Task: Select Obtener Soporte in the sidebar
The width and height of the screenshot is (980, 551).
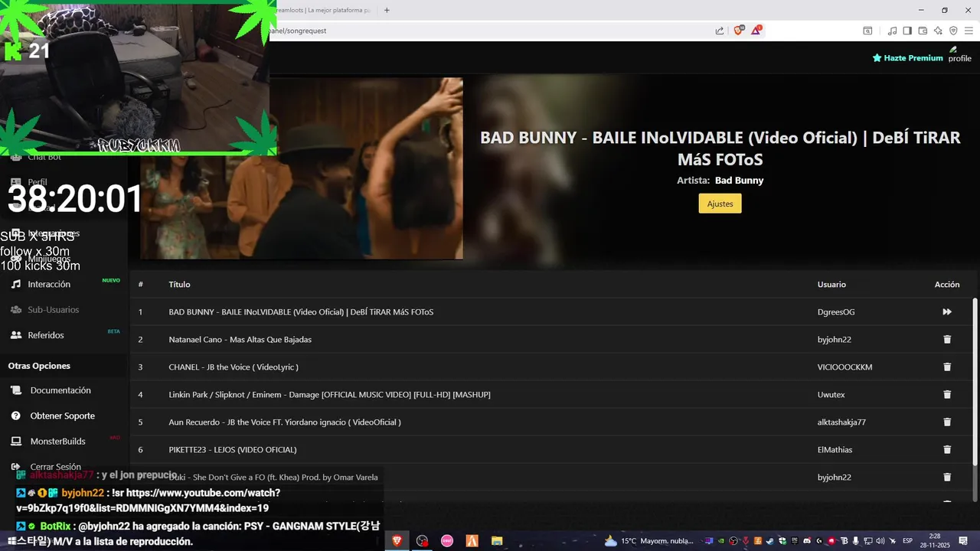Action: 62,416
